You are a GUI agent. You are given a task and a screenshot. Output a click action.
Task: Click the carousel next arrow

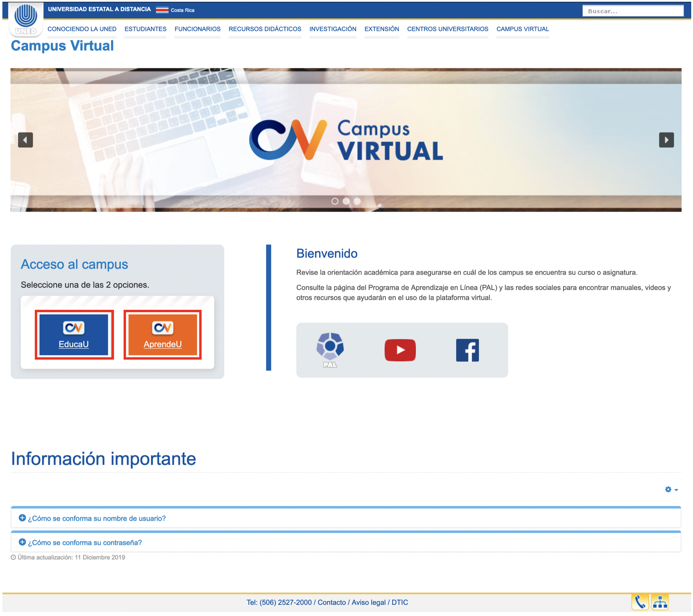pos(667,139)
